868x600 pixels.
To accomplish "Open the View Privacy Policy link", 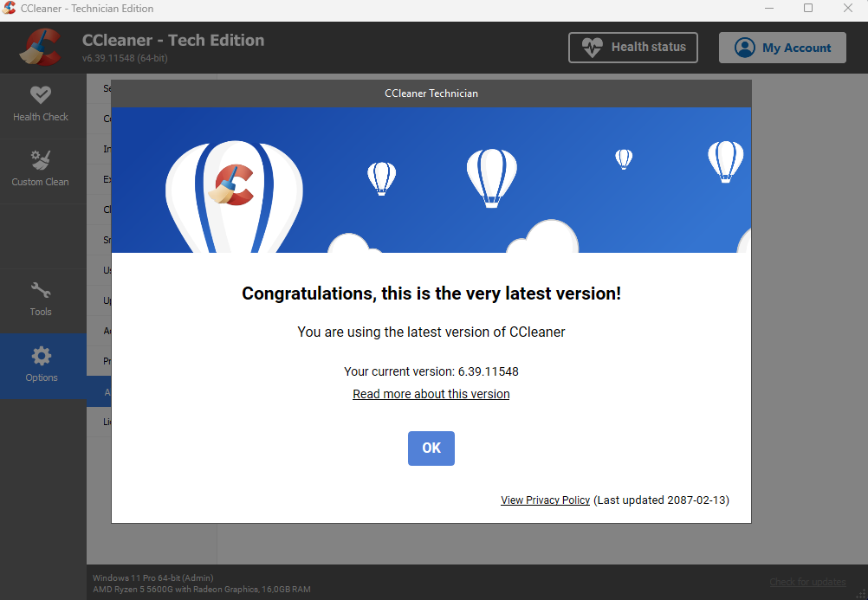I will coord(545,500).
